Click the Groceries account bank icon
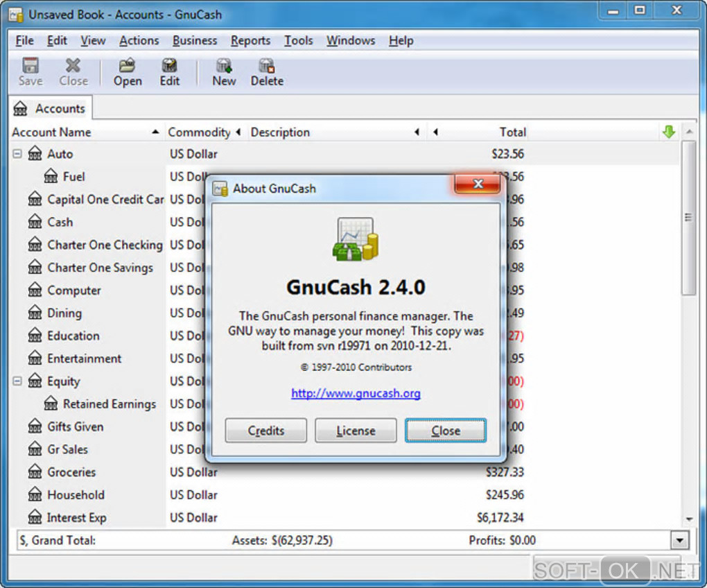 (35, 472)
